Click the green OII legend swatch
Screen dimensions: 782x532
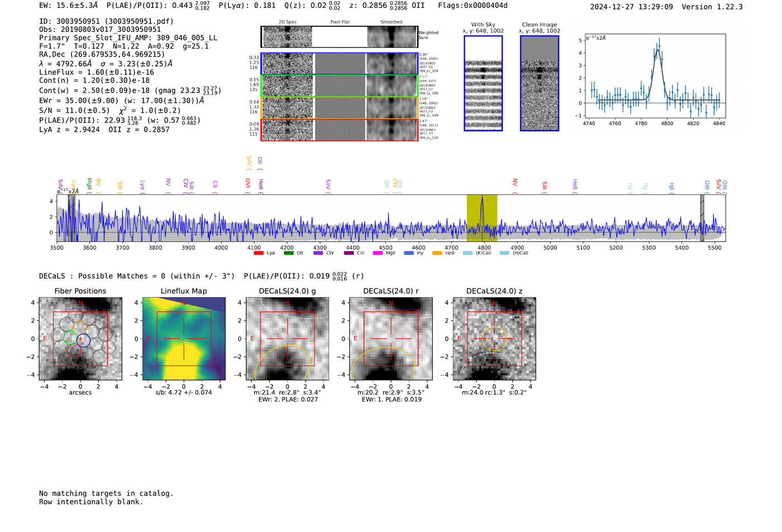tap(288, 253)
